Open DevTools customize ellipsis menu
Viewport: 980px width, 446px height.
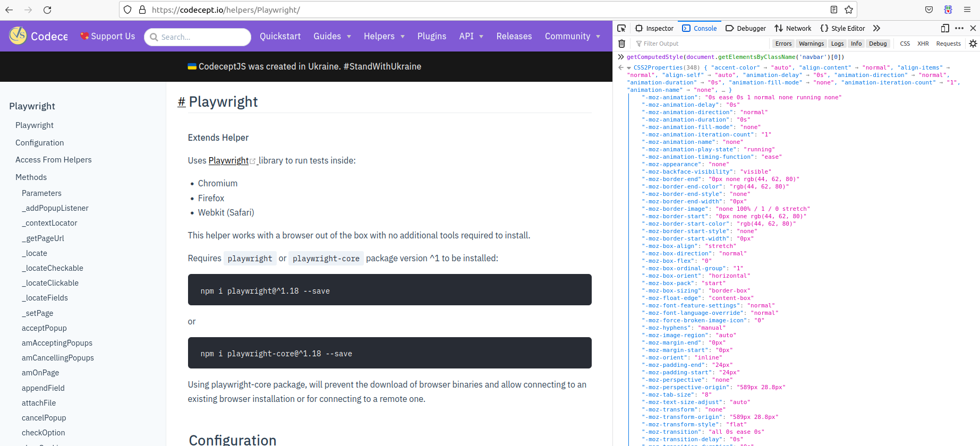point(959,28)
